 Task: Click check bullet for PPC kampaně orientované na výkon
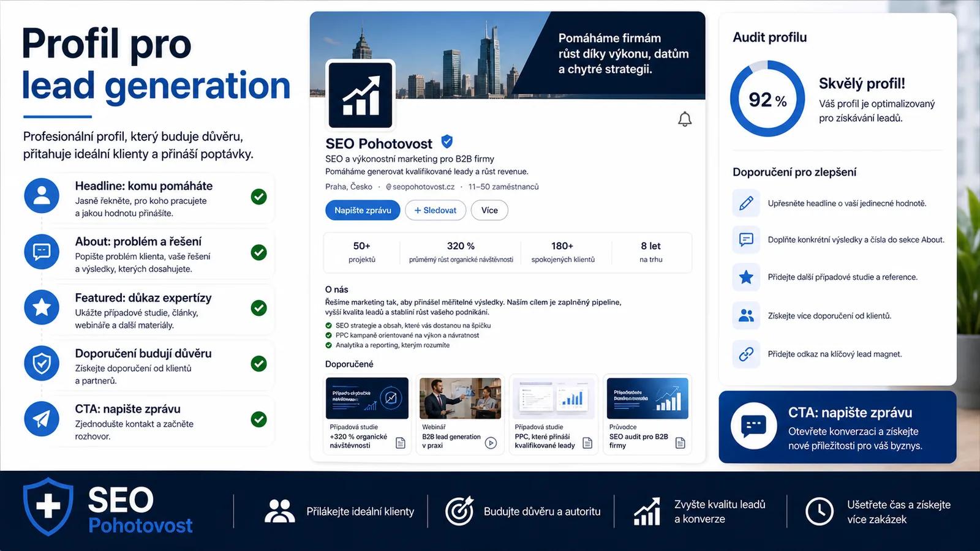(x=328, y=335)
